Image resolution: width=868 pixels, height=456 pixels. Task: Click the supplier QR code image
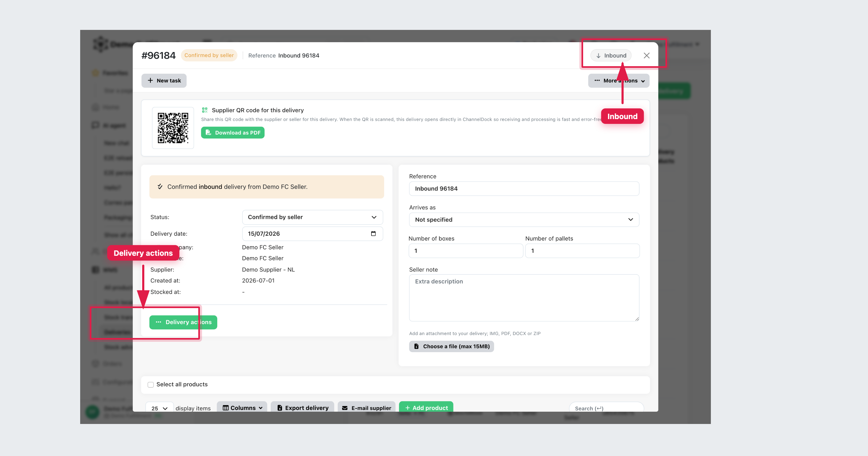point(173,128)
